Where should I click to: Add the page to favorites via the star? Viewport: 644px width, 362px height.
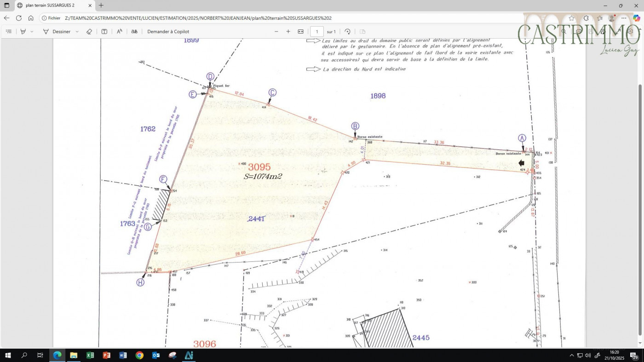[x=571, y=18]
